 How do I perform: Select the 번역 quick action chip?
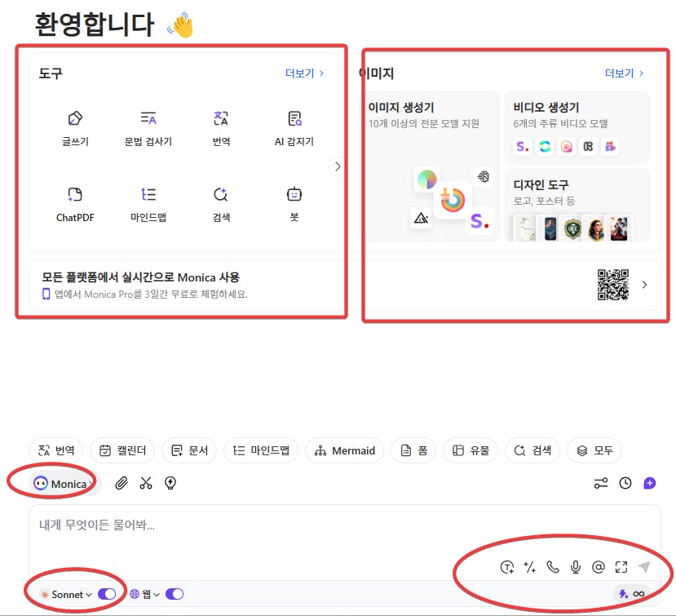tap(56, 450)
